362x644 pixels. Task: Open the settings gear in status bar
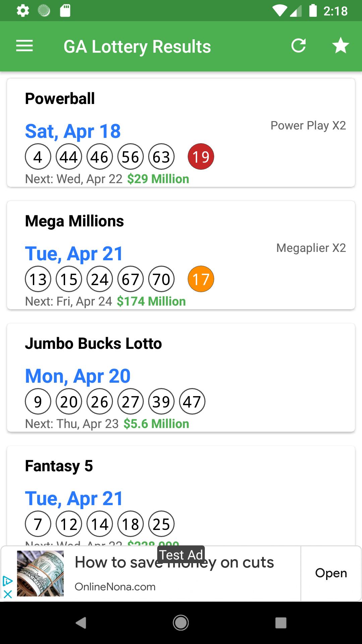[x=23, y=11]
